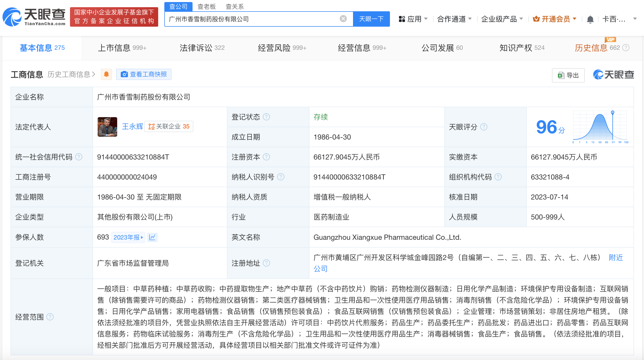644x360 pixels.
Task: Switch to the 上市信息 tab
Action: [122, 48]
